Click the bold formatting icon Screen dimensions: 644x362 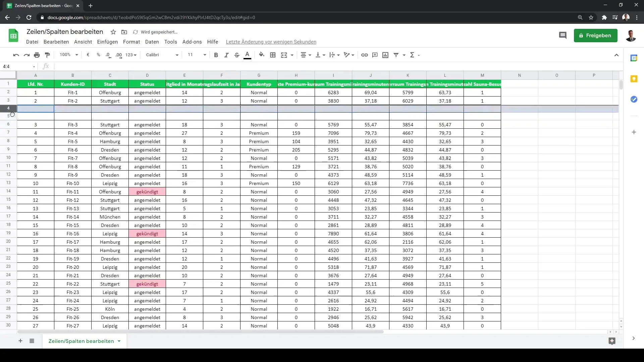tap(216, 55)
